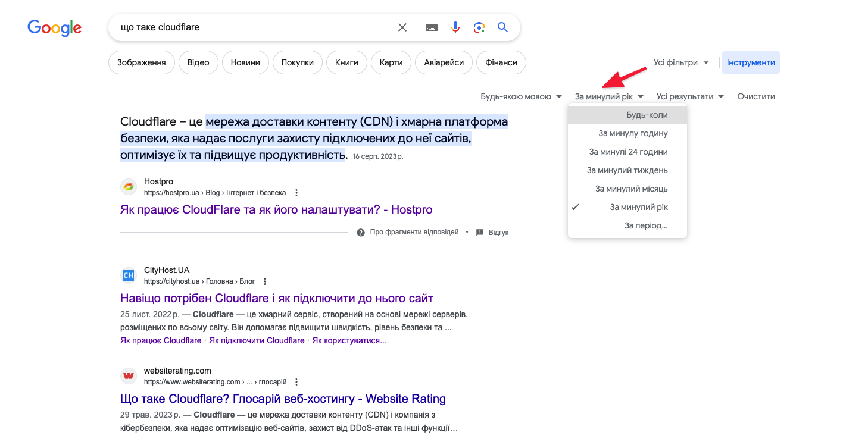Screen dimensions: 868x448
Task: Click the highlighted featured snippet text about CDN
Action: pyautogui.click(x=314, y=138)
